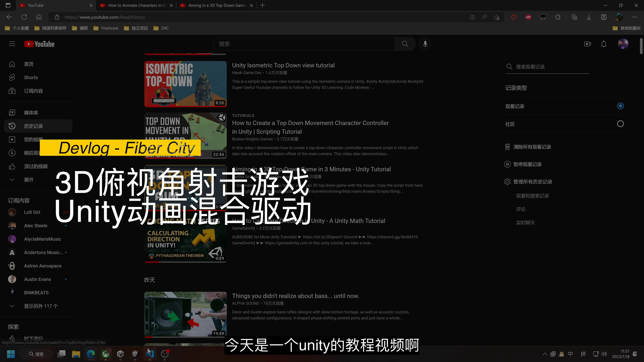Show hidden system tray icons chevron
644x362 pixels.
(545, 354)
